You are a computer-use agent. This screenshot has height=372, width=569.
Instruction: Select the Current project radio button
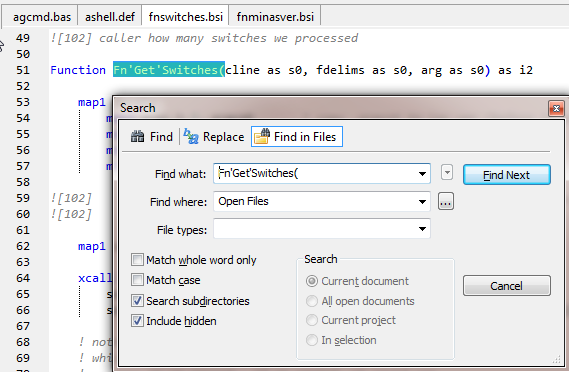(x=312, y=320)
